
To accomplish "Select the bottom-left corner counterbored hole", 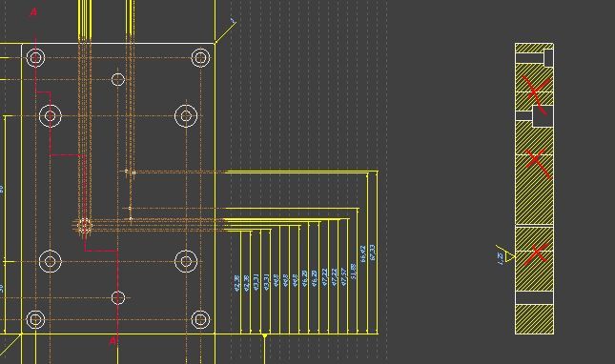I will coord(35,319).
